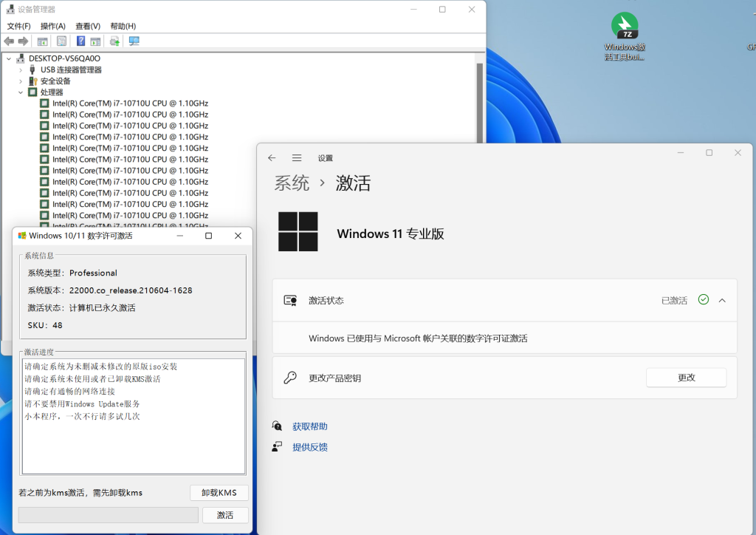756x535 pixels.
Task: Toggle the console tree pane icon
Action: tap(42, 41)
